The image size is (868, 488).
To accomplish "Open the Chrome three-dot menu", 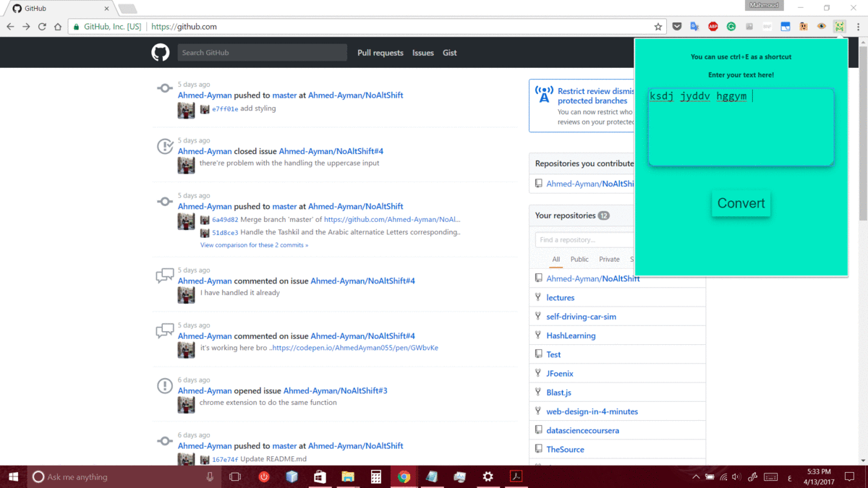I will pyautogui.click(x=857, y=27).
